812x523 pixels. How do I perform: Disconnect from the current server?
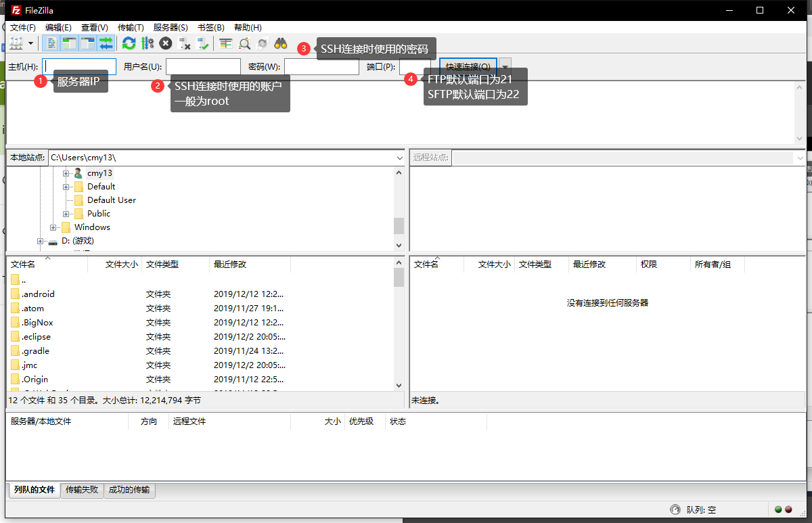[x=184, y=43]
